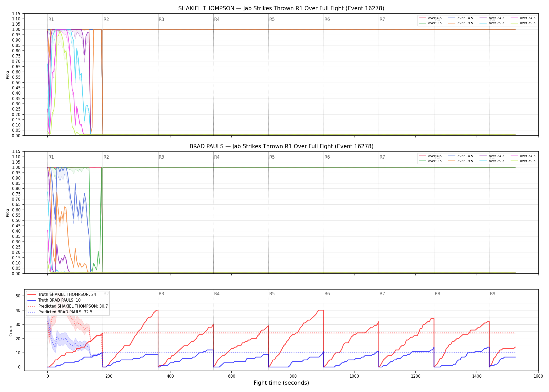Click the 800 tick on the x-axis
The width and height of the screenshot is (549, 392).
[293, 376]
